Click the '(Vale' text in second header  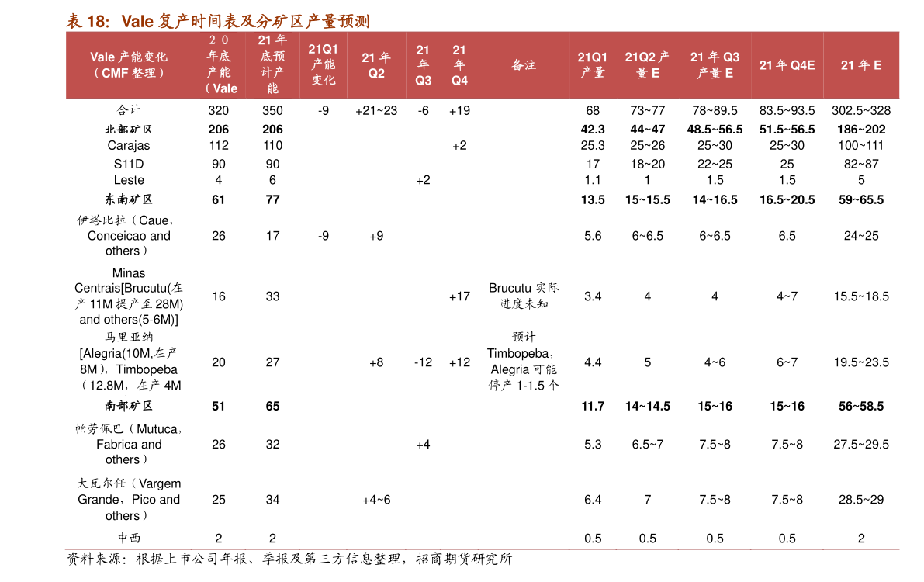point(222,88)
